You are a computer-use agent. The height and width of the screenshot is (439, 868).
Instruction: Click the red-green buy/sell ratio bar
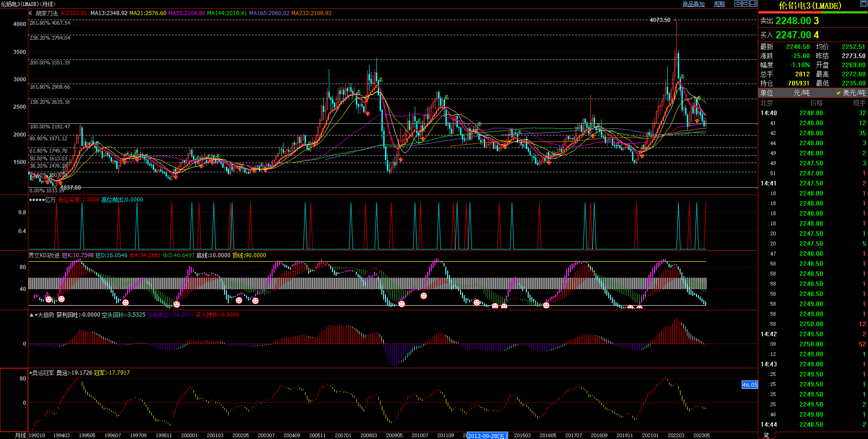click(813, 12)
